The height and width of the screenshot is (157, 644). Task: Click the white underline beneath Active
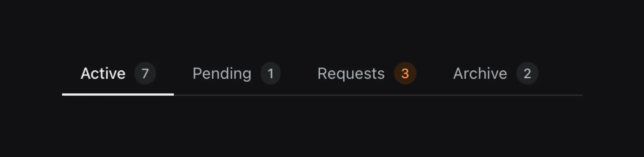[118, 95]
